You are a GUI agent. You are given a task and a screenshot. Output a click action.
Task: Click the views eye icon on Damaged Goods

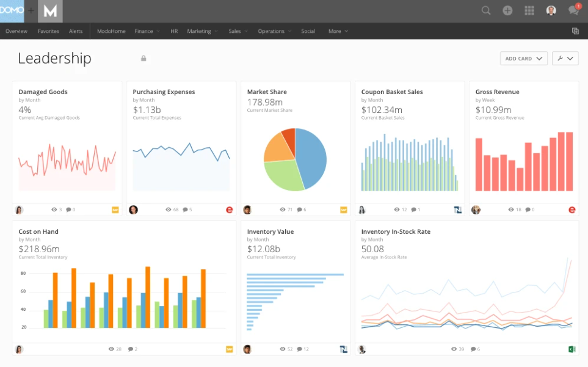[54, 210]
